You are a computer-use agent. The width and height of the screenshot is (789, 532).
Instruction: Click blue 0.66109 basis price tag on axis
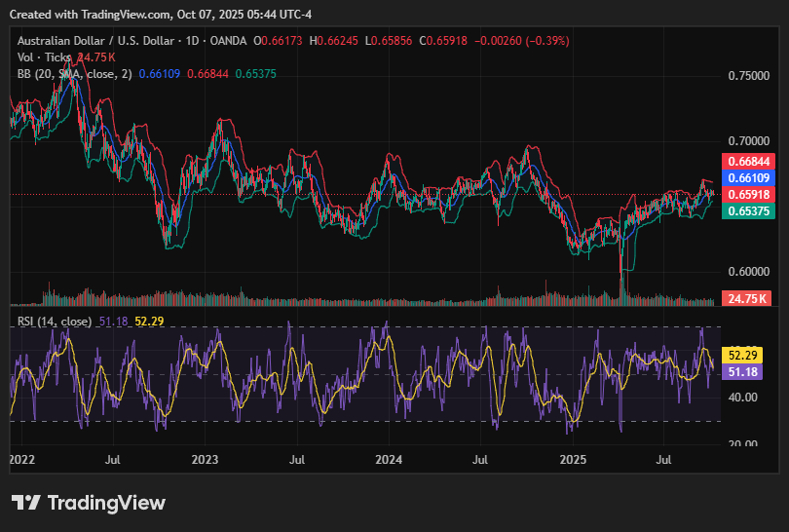pyautogui.click(x=745, y=178)
